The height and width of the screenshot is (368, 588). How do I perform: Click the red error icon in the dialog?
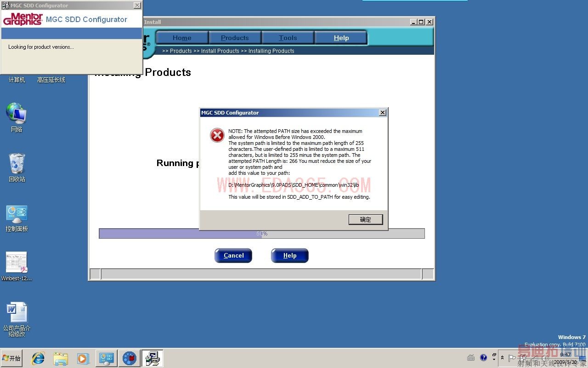click(x=217, y=135)
